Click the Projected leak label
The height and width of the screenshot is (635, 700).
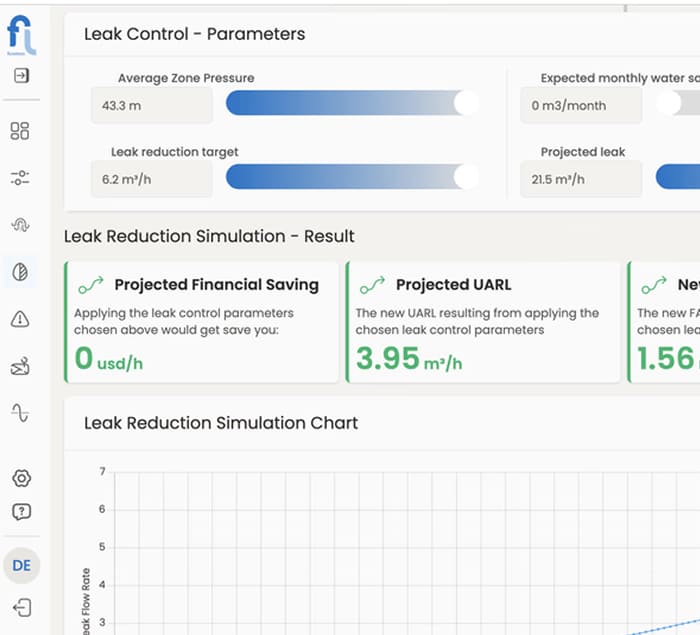pyautogui.click(x=583, y=152)
